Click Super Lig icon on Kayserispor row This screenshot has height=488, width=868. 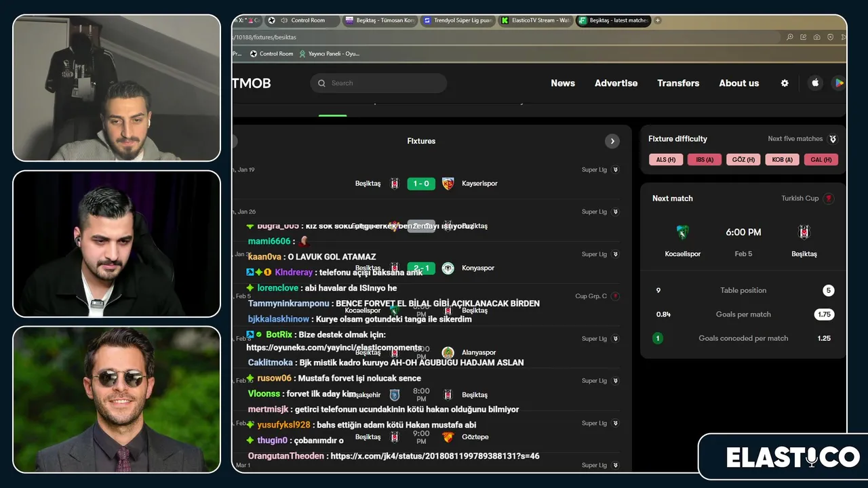[616, 169]
